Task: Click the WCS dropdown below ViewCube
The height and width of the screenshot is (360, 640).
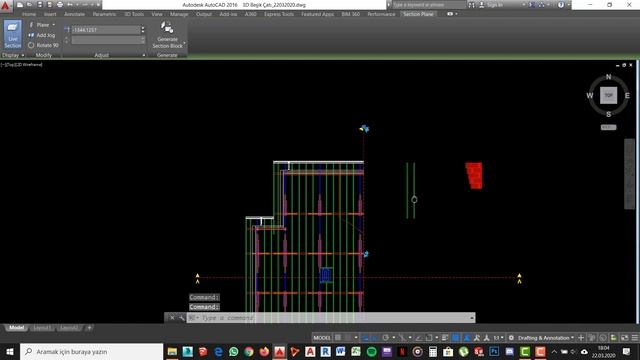Action: tap(608, 127)
